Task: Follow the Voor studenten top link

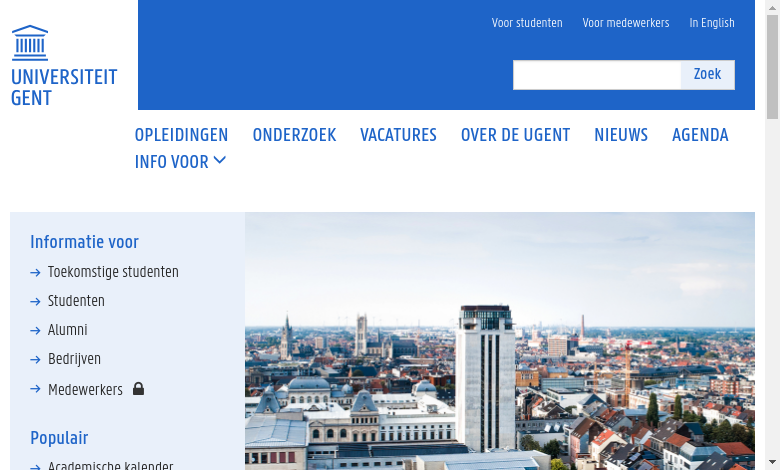Action: [x=527, y=23]
